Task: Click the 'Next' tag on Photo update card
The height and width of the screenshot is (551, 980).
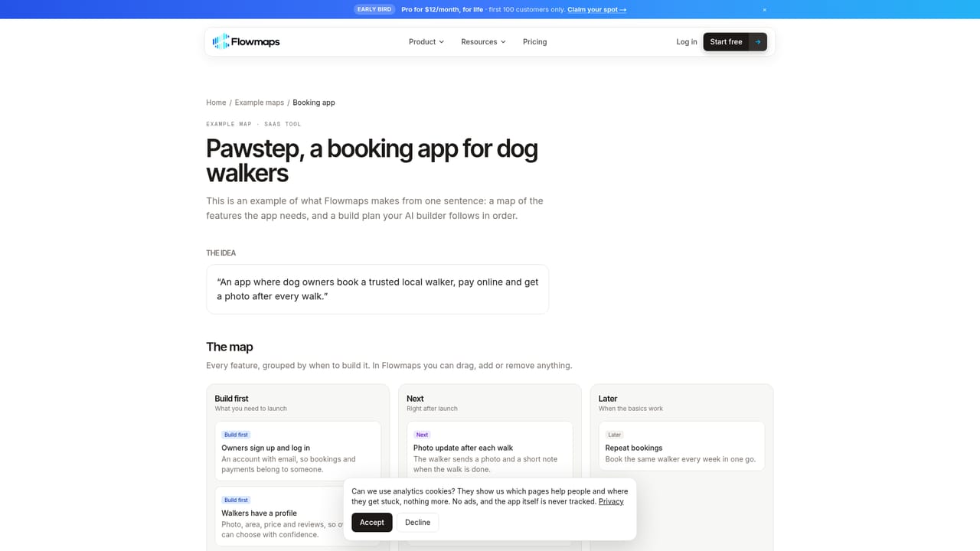Action: (422, 435)
